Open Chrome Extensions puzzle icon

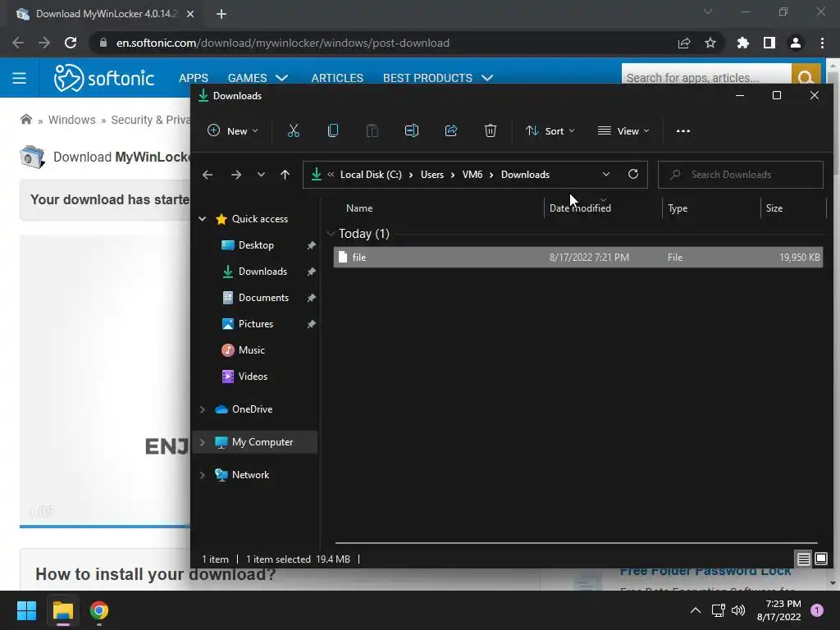pyautogui.click(x=743, y=43)
